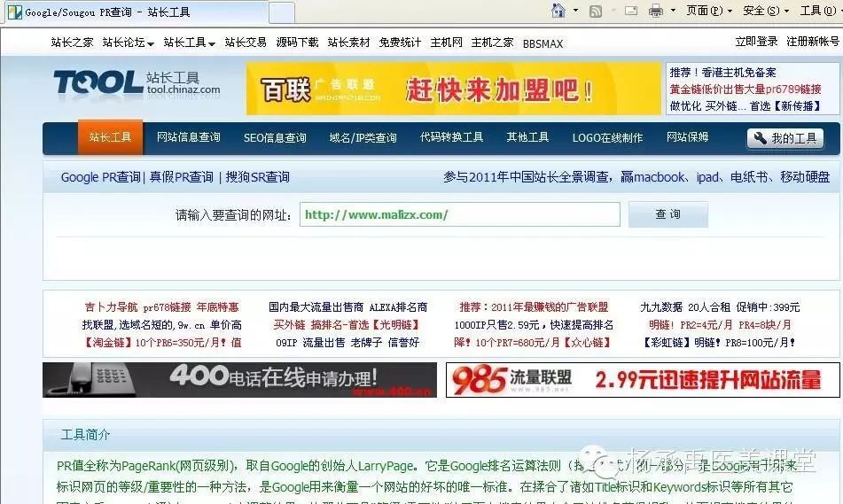Open the BBSMAX link
This screenshot has height=504, width=843.
pos(543,44)
